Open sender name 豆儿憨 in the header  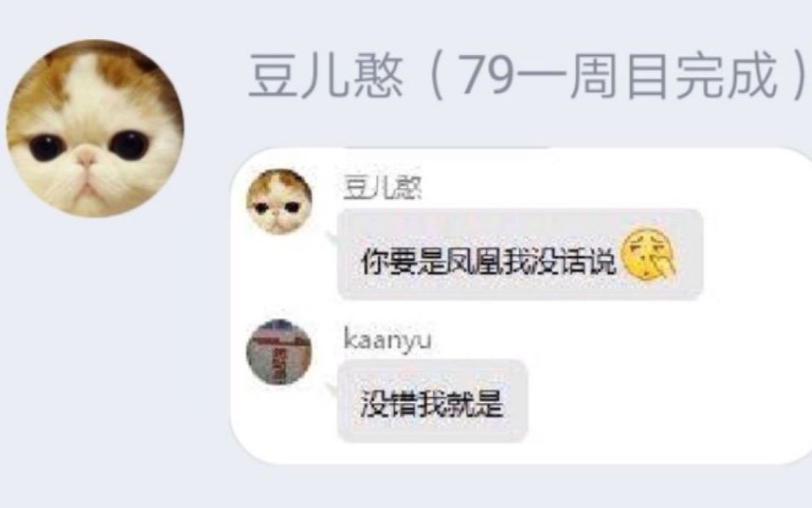click(326, 77)
